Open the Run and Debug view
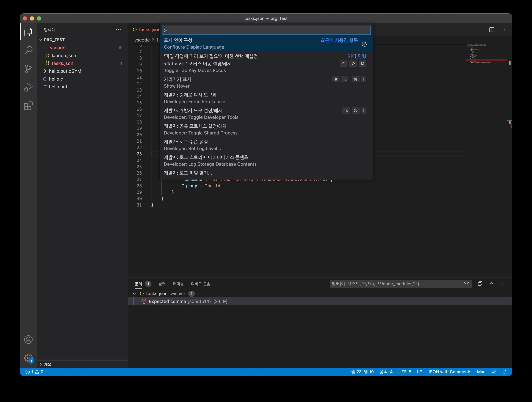The image size is (532, 402). click(x=28, y=87)
